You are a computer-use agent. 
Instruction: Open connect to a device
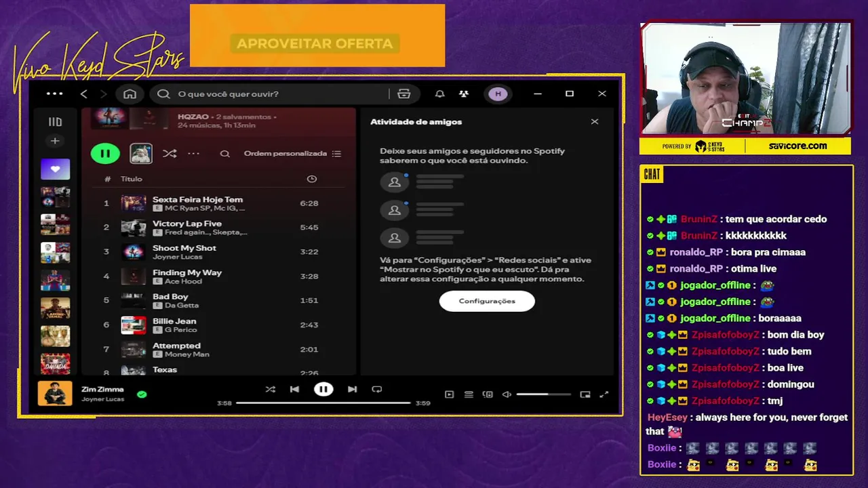(x=488, y=394)
